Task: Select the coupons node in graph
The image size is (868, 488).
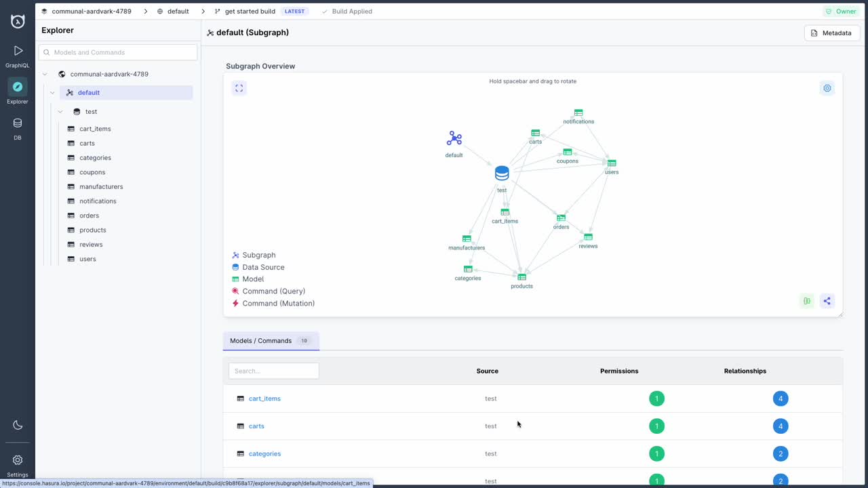Action: 568,152
